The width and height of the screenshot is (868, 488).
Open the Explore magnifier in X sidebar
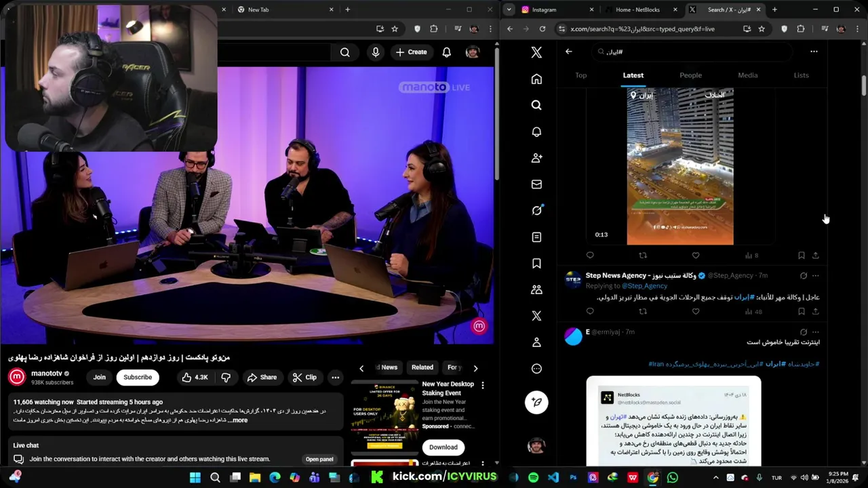pyautogui.click(x=536, y=105)
